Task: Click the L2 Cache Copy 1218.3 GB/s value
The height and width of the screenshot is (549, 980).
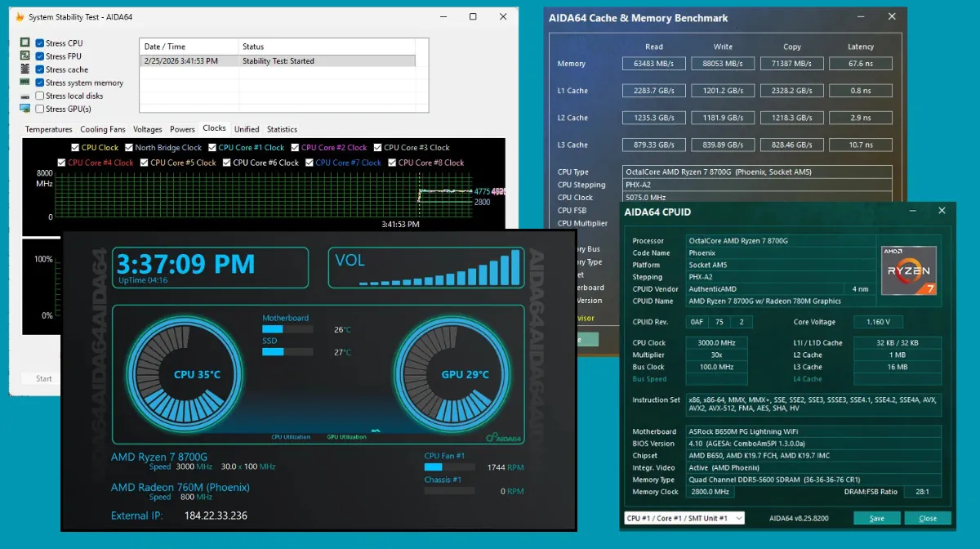Action: click(791, 118)
